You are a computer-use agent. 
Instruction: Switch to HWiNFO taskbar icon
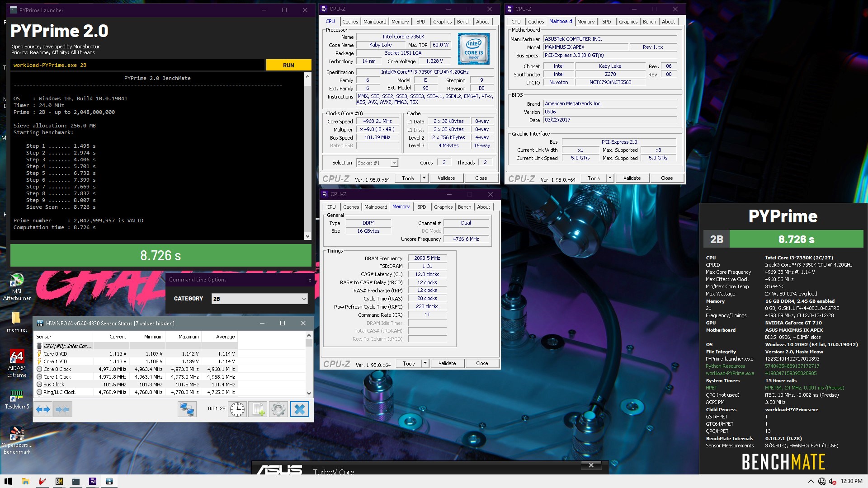click(x=109, y=481)
